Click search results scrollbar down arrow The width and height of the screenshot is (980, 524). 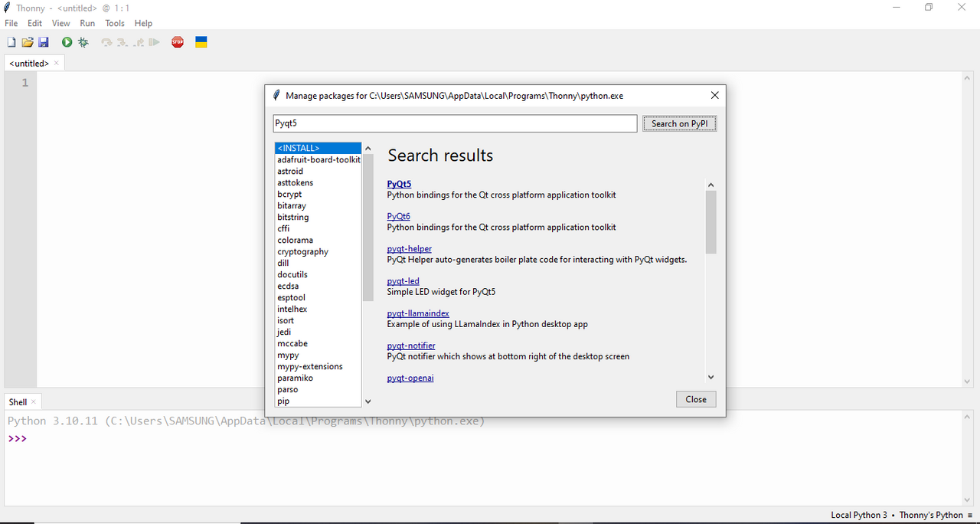click(710, 377)
